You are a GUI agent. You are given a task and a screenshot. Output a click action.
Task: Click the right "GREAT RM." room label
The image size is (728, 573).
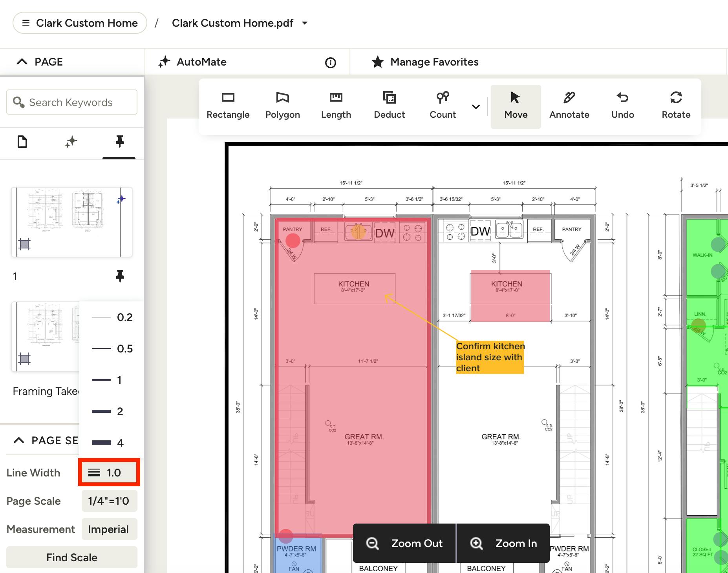coord(501,437)
